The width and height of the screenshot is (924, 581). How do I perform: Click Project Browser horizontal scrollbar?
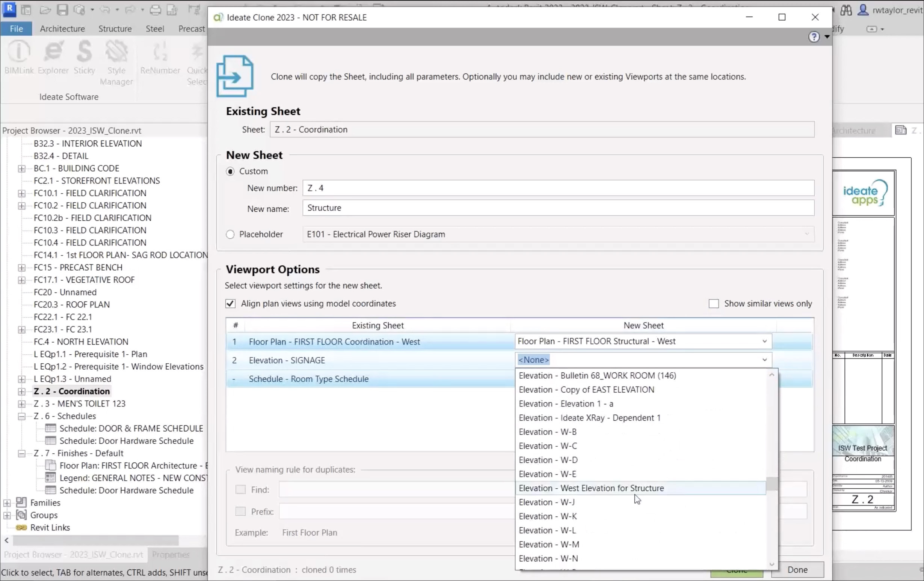tap(95, 540)
